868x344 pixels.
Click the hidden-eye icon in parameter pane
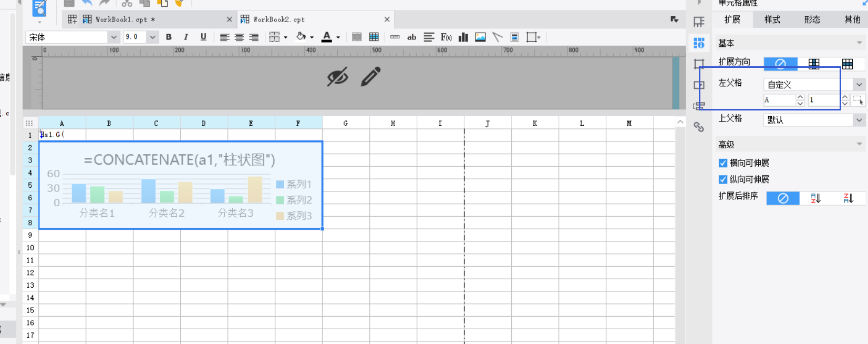coord(337,77)
